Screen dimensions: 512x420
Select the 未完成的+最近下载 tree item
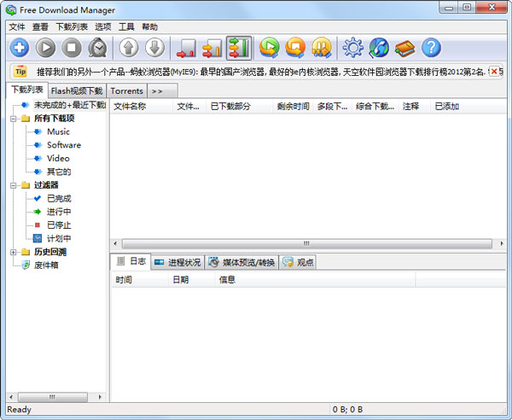tap(70, 105)
